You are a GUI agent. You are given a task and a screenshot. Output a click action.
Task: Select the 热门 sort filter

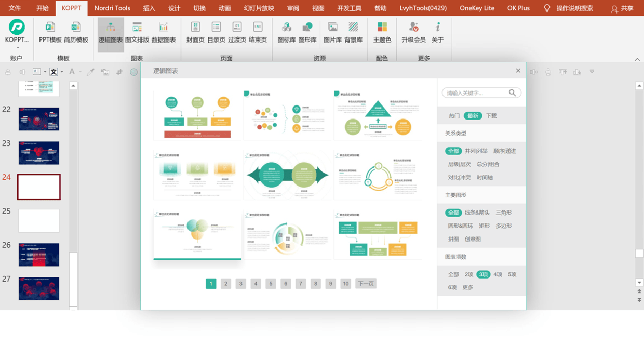click(x=454, y=116)
